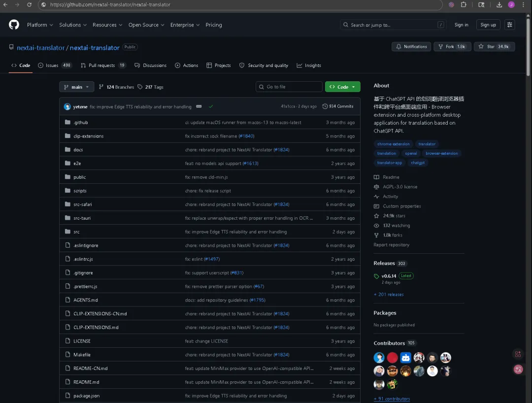Viewport: 532px width, 403px height.
Task: Click the chrome-extension topic tag
Action: pyautogui.click(x=393, y=144)
